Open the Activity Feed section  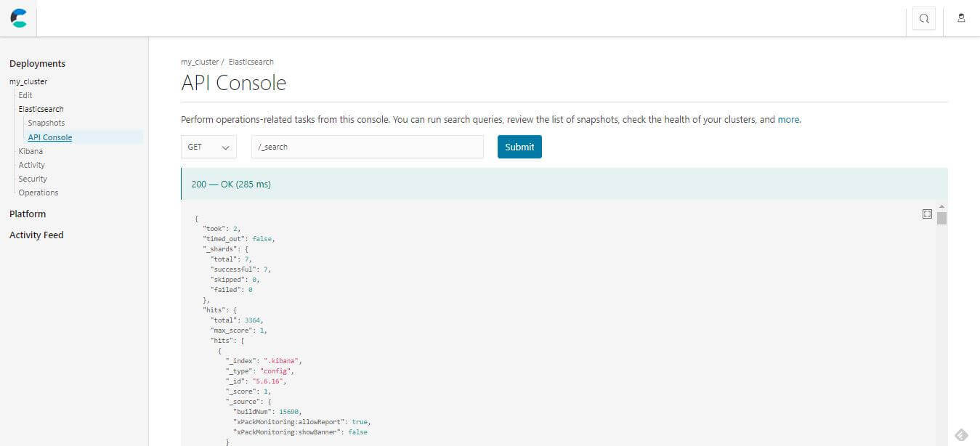click(36, 235)
